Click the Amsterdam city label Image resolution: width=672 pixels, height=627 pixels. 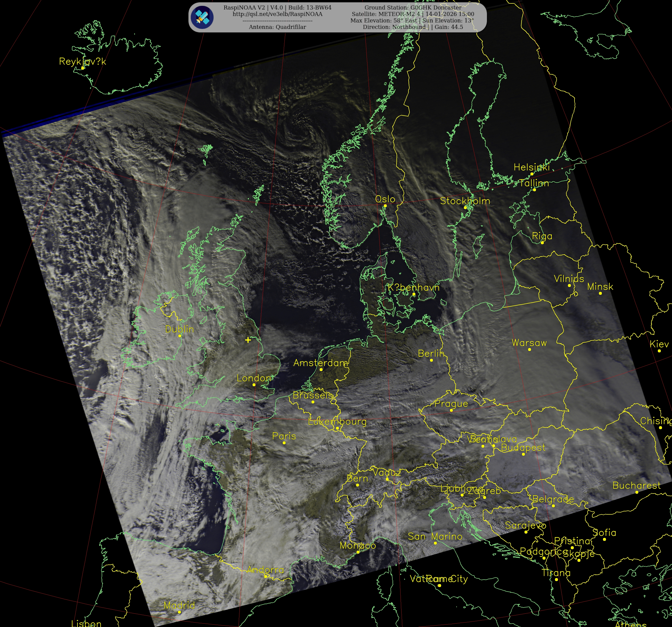[321, 363]
